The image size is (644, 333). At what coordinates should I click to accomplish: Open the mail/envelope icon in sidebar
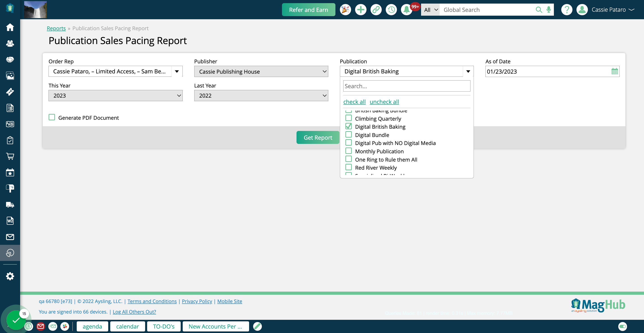point(10,237)
